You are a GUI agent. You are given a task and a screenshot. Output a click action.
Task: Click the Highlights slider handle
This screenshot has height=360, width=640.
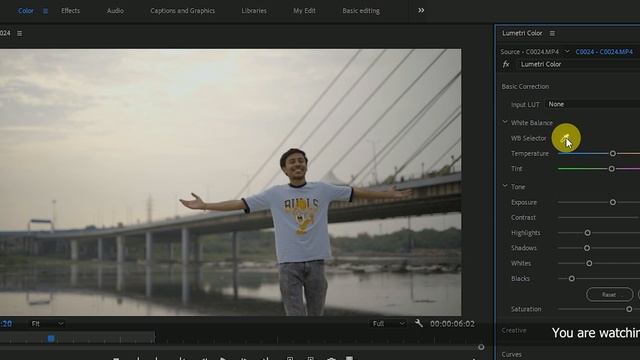(x=587, y=233)
